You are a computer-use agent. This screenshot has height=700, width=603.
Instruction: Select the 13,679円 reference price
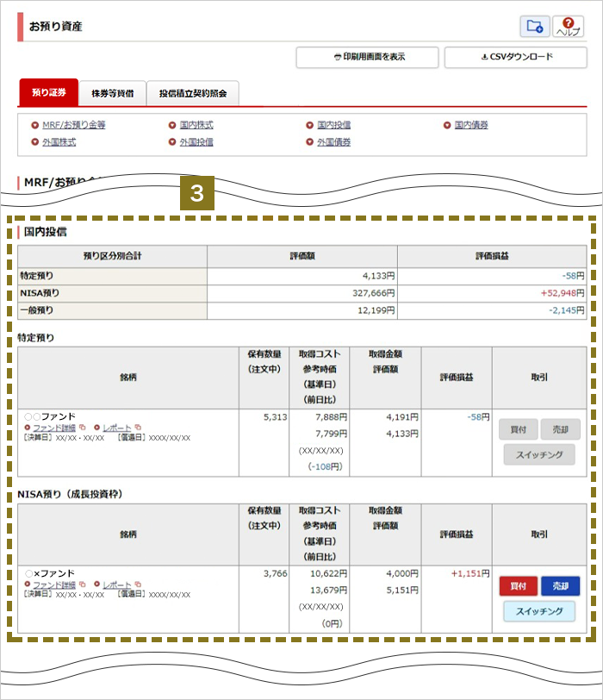coord(329,591)
